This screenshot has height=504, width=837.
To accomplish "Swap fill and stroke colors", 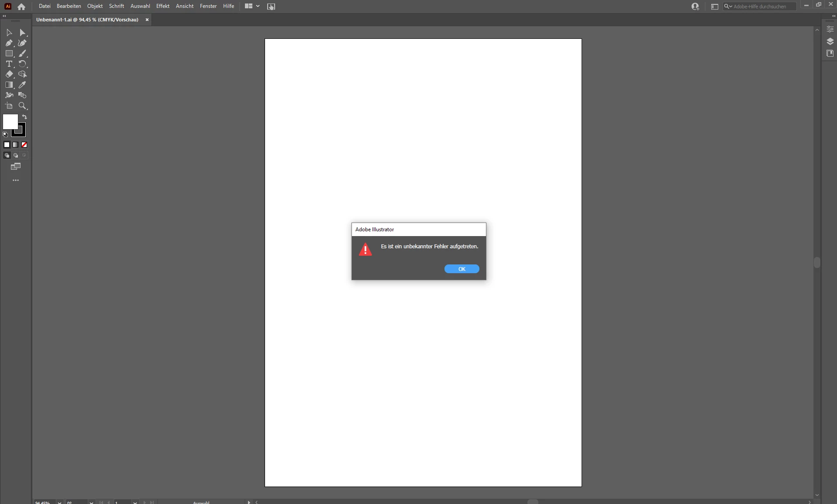I will pos(24,117).
